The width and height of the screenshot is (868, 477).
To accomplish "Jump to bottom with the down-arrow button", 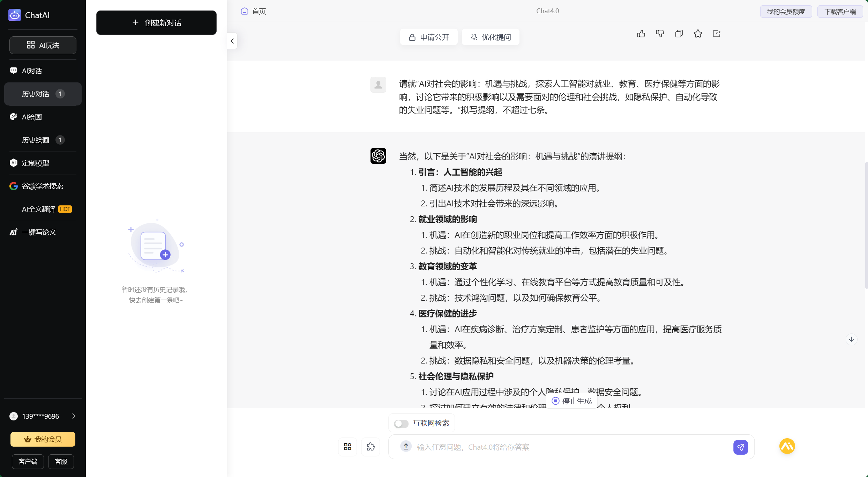I will tap(851, 339).
